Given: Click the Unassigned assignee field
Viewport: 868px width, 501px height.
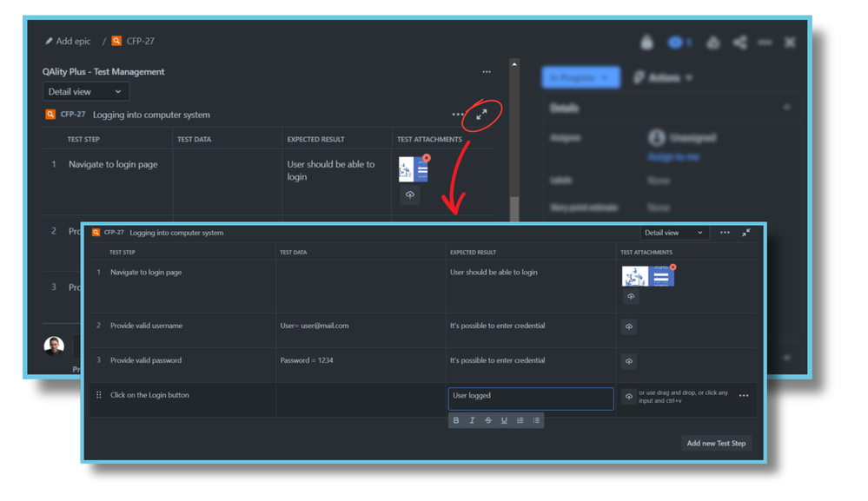Looking at the screenshot, I should [682, 137].
